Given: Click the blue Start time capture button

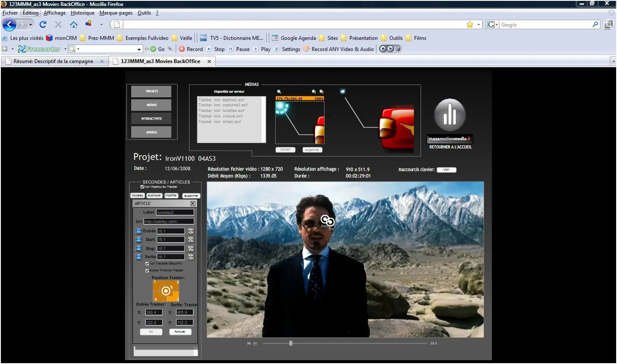Looking at the screenshot, I should click(x=138, y=239).
